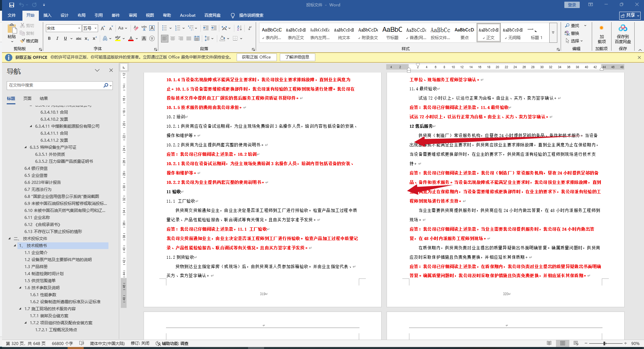Click the decrease indent icon
The height and width of the screenshot is (349, 644).
(206, 28)
